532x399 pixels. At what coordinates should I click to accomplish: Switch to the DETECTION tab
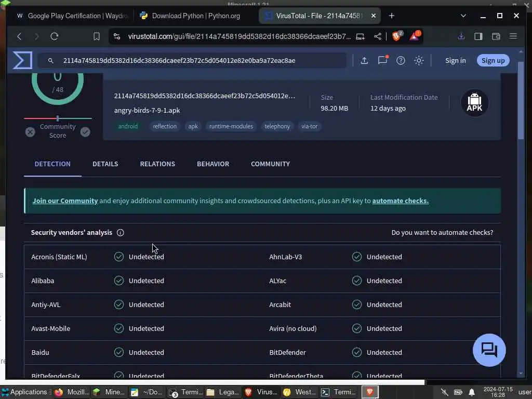click(52, 164)
